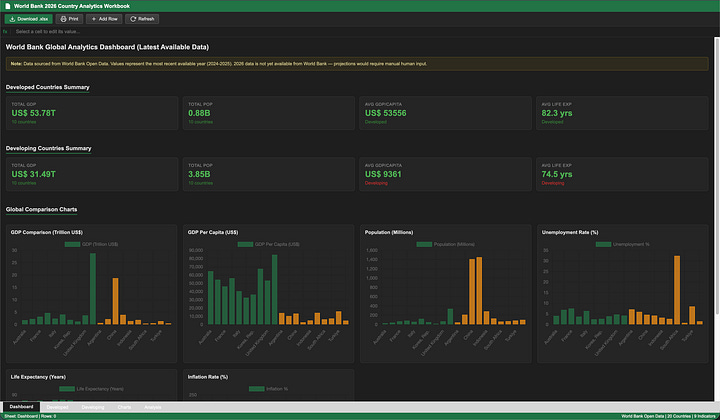
Task: Click the Life Expectancy (Years) chart title
Action: [x=38, y=377]
